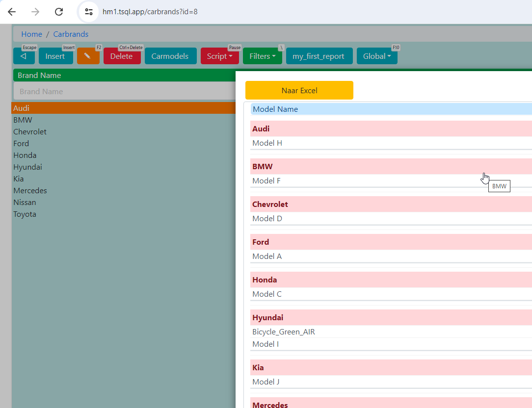Open site information icon in address bar
532x408 pixels.
point(89,12)
